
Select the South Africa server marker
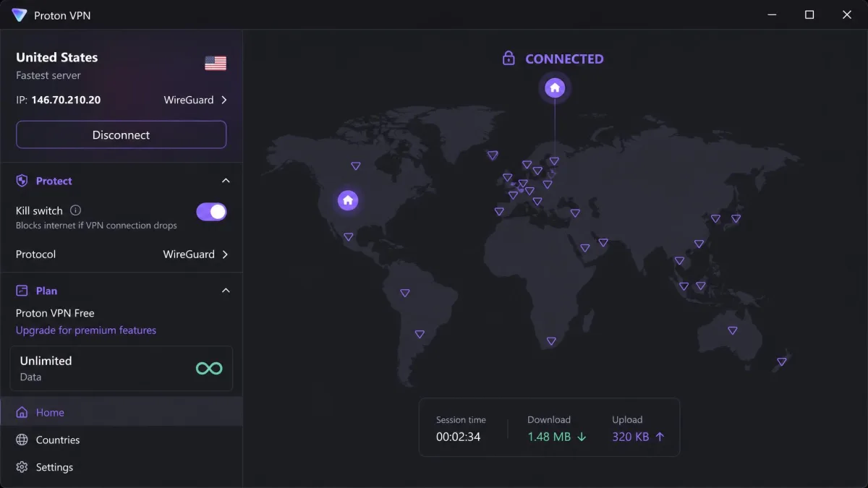(551, 341)
